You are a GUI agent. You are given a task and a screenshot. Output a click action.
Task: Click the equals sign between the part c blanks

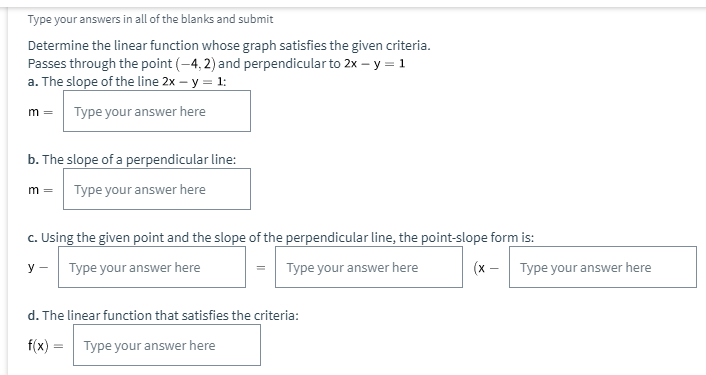click(261, 267)
